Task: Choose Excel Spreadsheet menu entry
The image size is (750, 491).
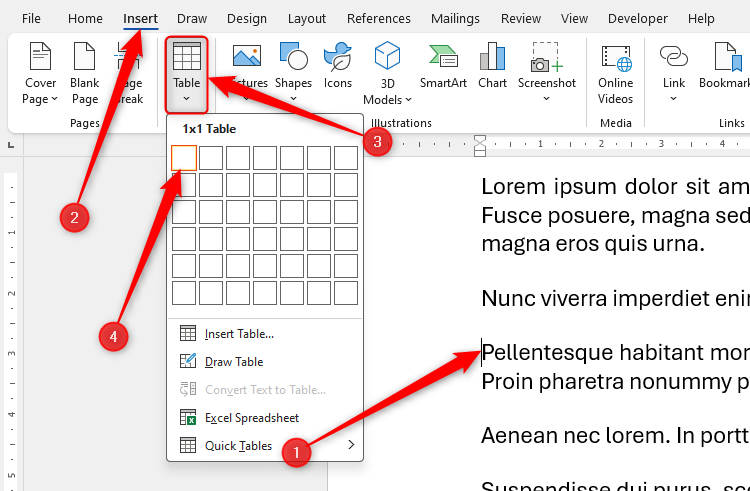Action: click(x=252, y=418)
